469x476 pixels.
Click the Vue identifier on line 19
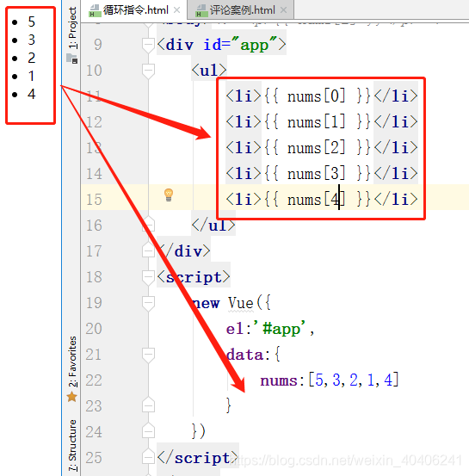[x=241, y=303]
